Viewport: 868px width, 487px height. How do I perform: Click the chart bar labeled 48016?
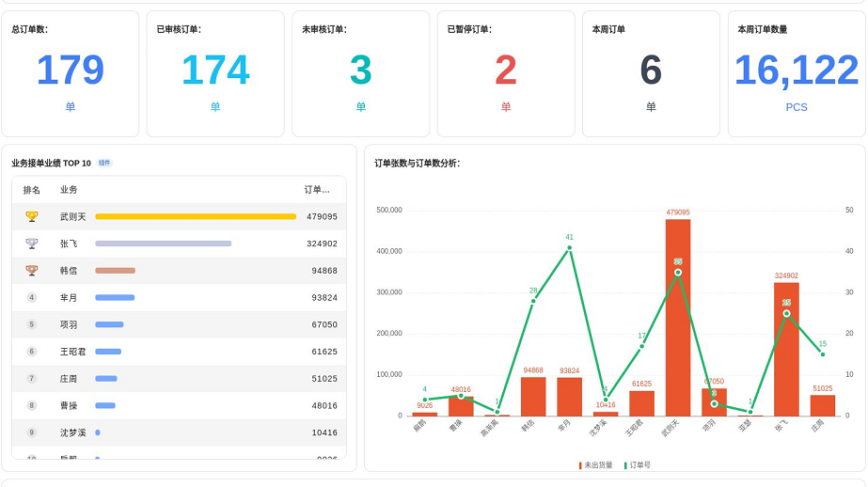(461, 406)
